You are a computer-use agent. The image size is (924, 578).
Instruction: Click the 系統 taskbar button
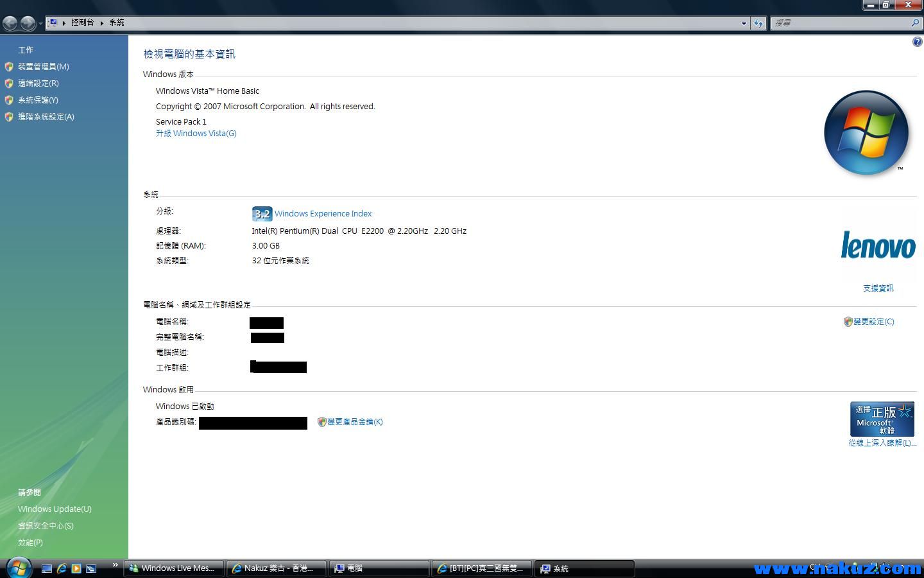tap(584, 568)
